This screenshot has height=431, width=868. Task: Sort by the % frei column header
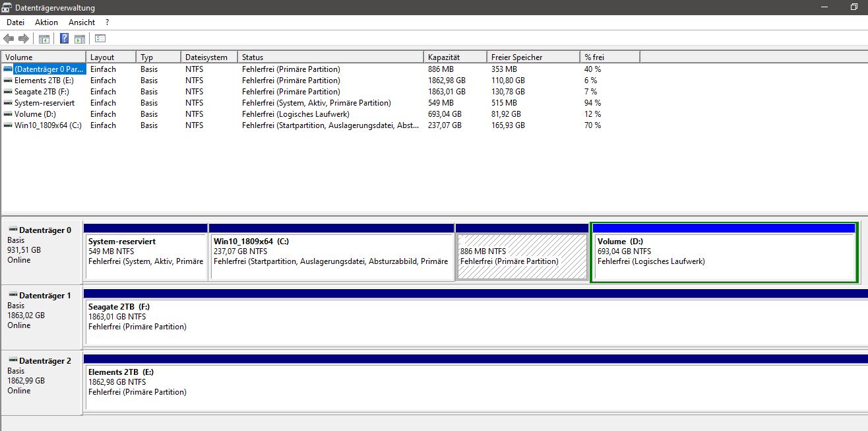coord(609,57)
